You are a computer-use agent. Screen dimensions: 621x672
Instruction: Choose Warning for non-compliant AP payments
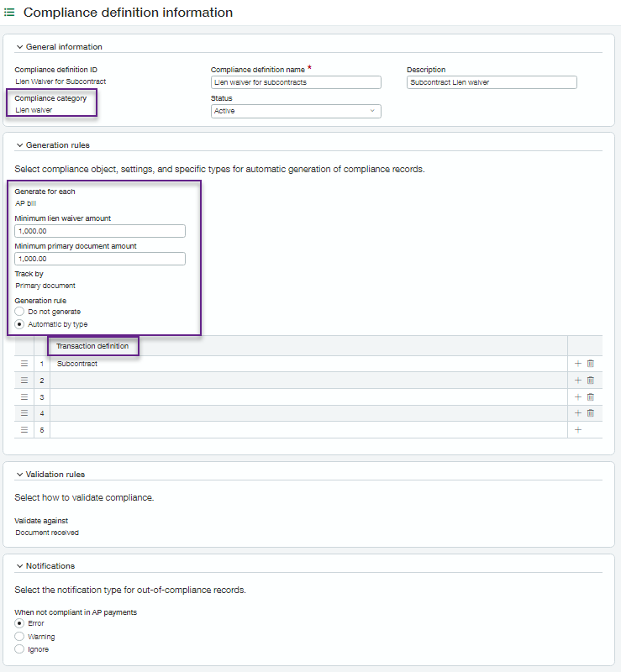click(x=20, y=637)
